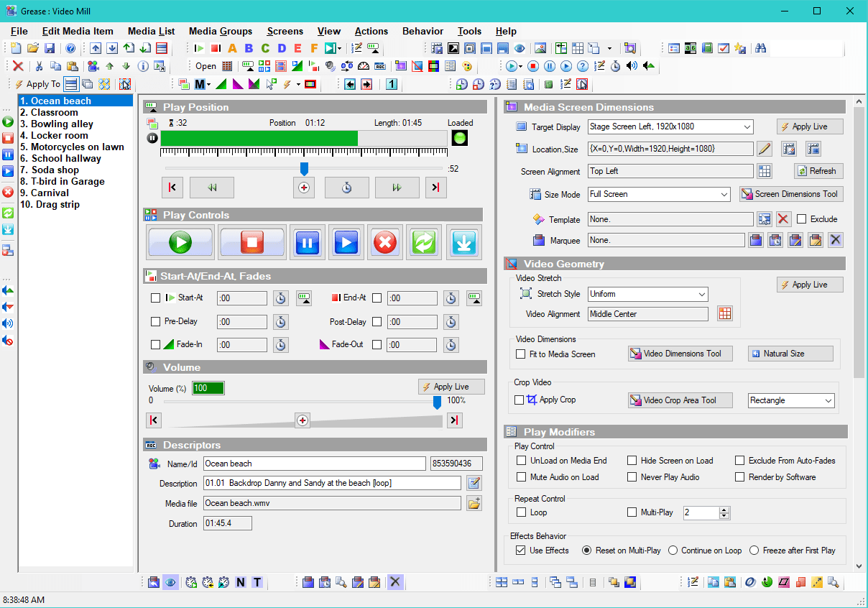
Task: Enable the Loop checkbox
Action: [521, 512]
